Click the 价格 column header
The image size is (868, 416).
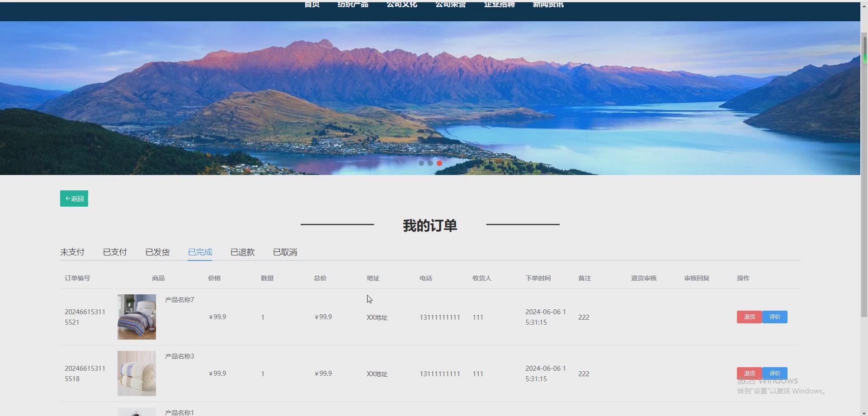pyautogui.click(x=214, y=278)
